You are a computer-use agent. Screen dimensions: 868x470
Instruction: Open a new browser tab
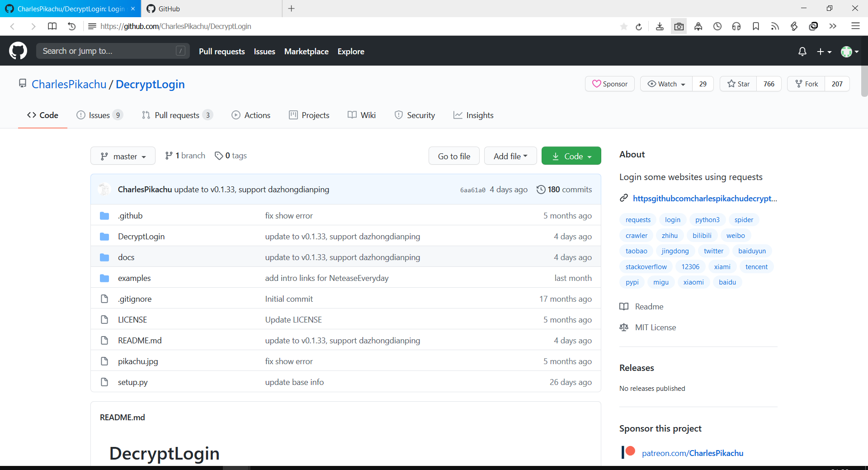292,9
